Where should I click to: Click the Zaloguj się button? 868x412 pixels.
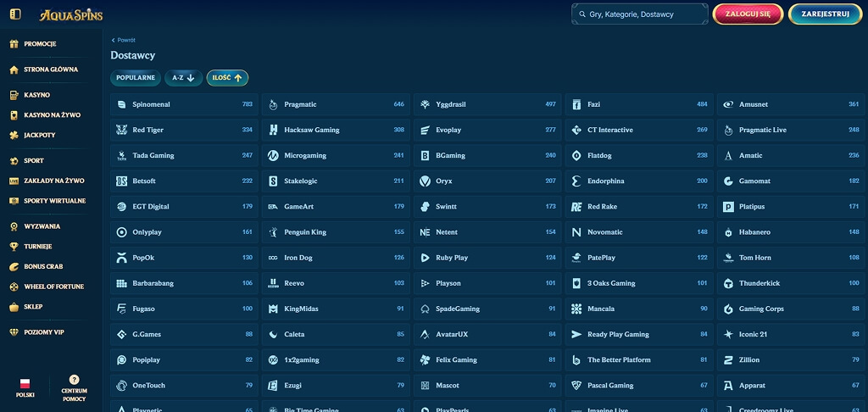pos(748,14)
